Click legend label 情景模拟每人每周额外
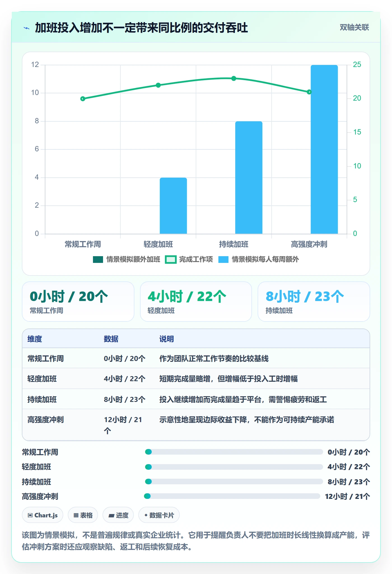The height and width of the screenshot is (574, 392). click(x=265, y=260)
